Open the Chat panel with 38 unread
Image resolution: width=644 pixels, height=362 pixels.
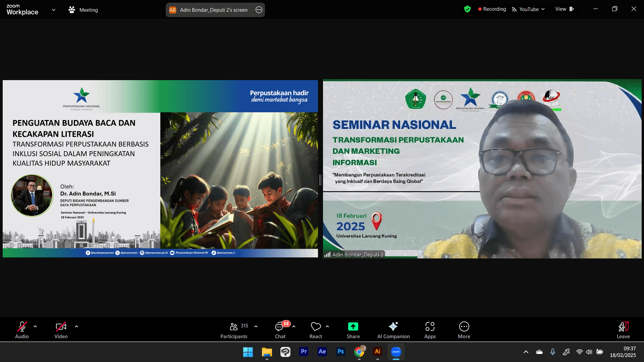pos(280,330)
